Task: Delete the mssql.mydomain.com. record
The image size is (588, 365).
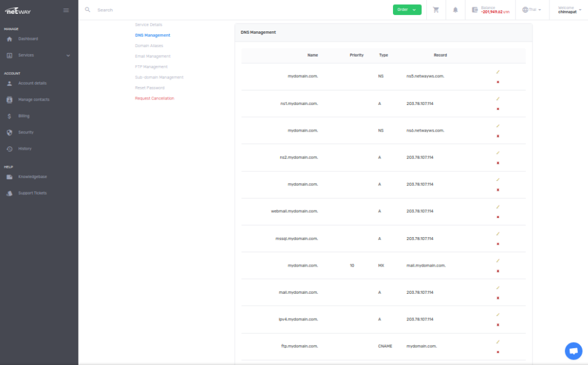Action: [x=497, y=244]
